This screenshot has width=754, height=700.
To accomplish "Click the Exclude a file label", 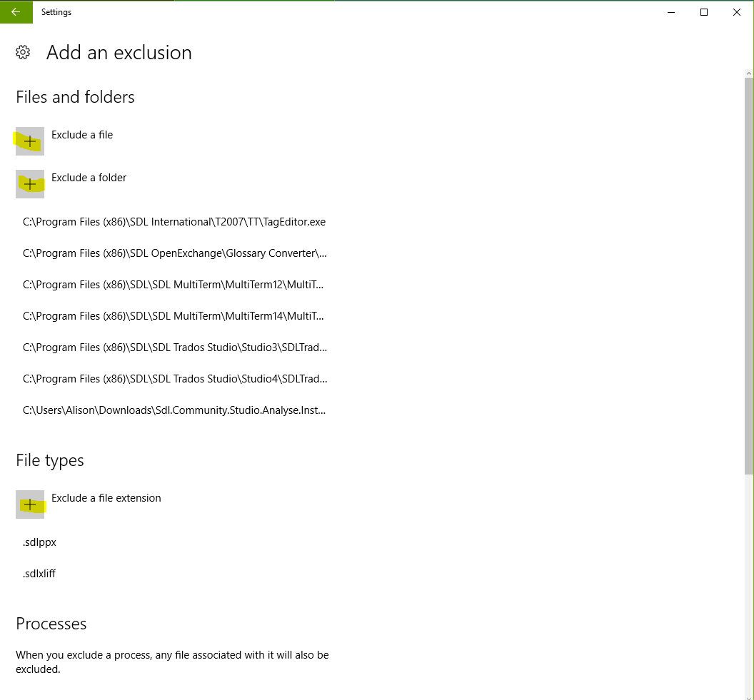I will pyautogui.click(x=82, y=135).
